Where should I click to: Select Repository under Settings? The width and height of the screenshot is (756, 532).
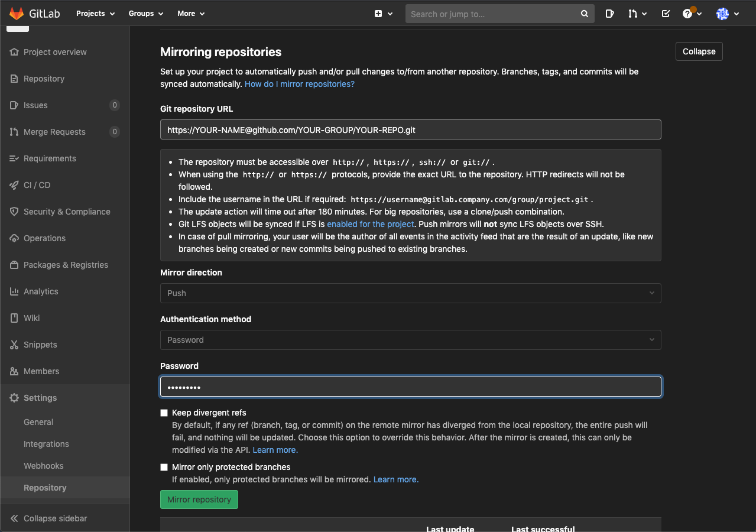pos(45,488)
